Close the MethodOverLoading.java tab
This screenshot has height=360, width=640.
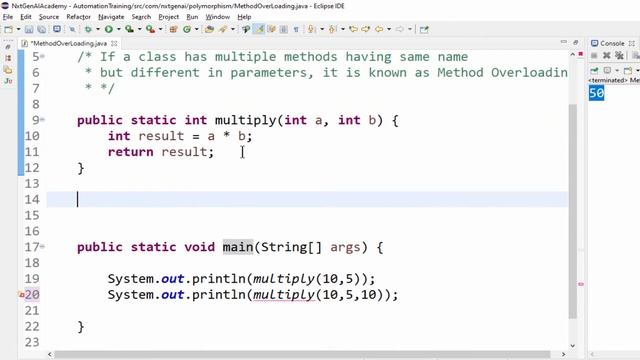point(114,43)
